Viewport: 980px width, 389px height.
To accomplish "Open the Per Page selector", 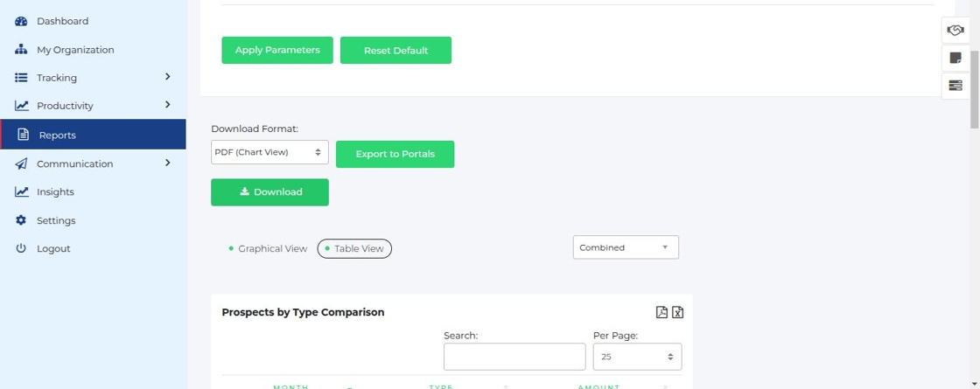I will click(637, 357).
